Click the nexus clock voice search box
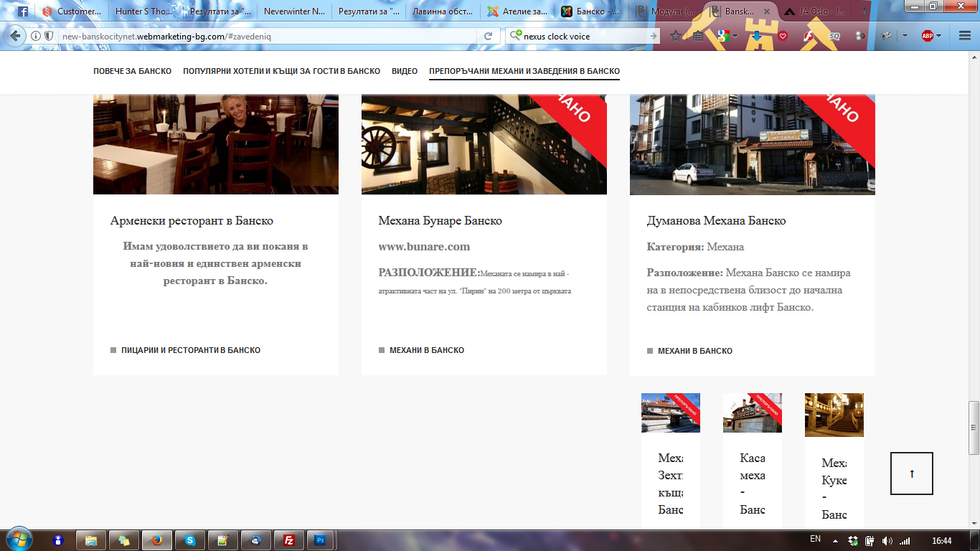This screenshot has width=980, height=551. (584, 36)
